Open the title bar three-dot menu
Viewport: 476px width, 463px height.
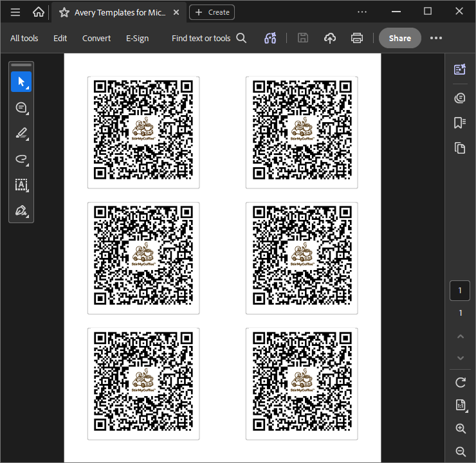click(x=362, y=12)
